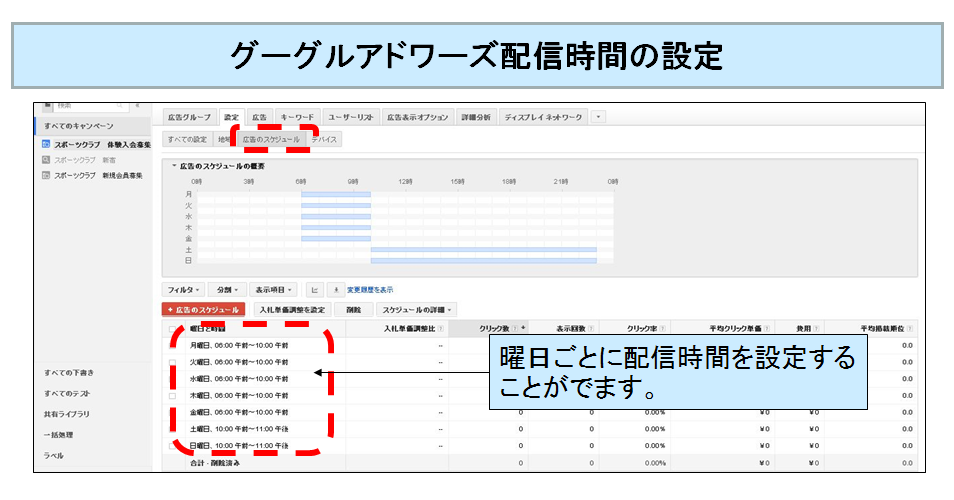The height and width of the screenshot is (500, 954).
Task: Click the 月 schedule bar in the overview
Action: pos(336,195)
